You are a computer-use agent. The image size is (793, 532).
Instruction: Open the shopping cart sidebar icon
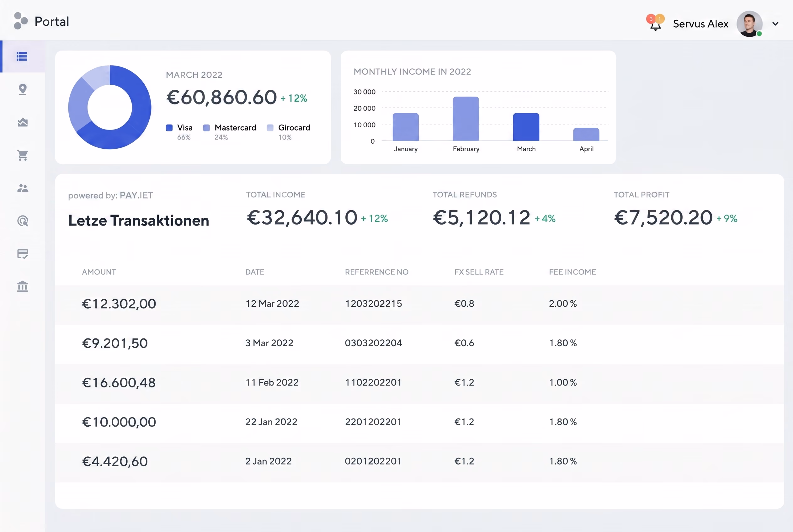(x=23, y=155)
